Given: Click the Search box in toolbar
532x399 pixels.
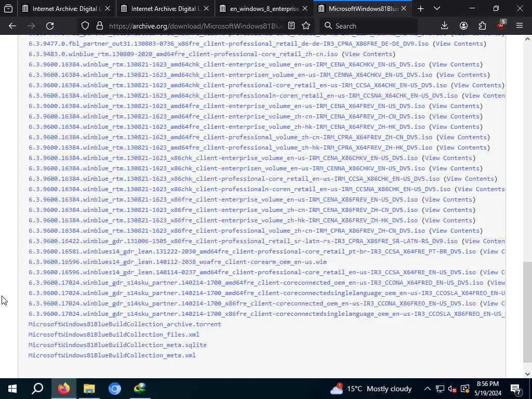Looking at the screenshot, I should (x=370, y=26).
